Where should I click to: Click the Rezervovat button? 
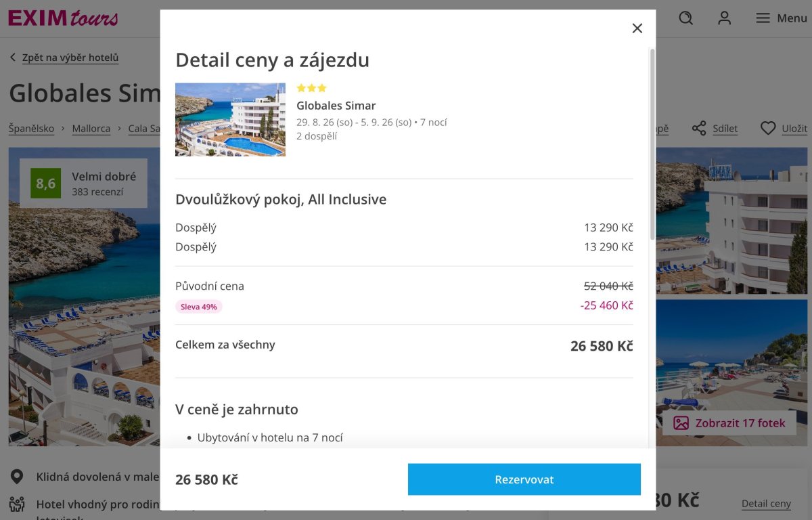524,479
